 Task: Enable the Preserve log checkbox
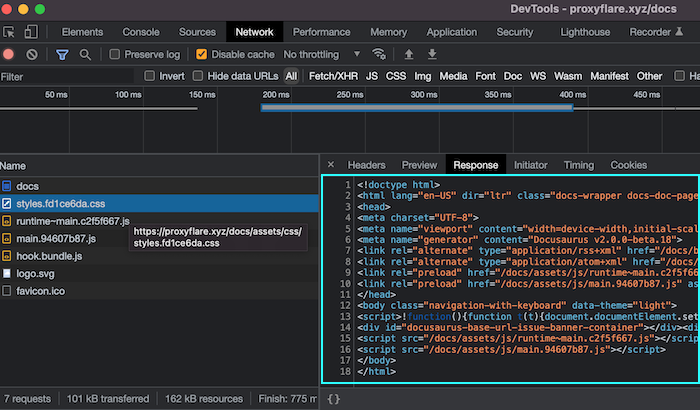pos(115,54)
